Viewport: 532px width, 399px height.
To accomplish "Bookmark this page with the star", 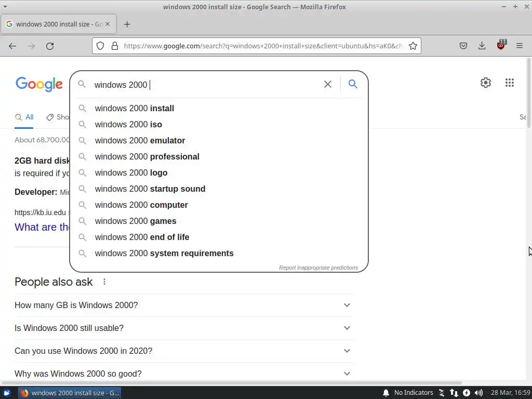I will (413, 46).
